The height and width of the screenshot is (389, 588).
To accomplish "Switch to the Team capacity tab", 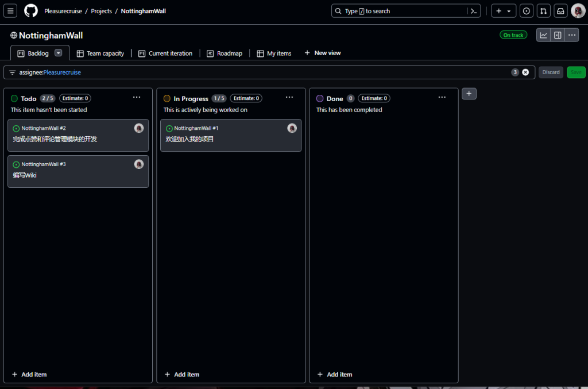I will [x=100, y=53].
